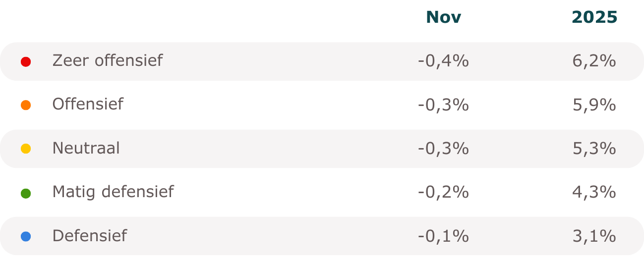Click the 5,3% value for Neutraal
The width and height of the screenshot is (644, 263).
(x=594, y=148)
